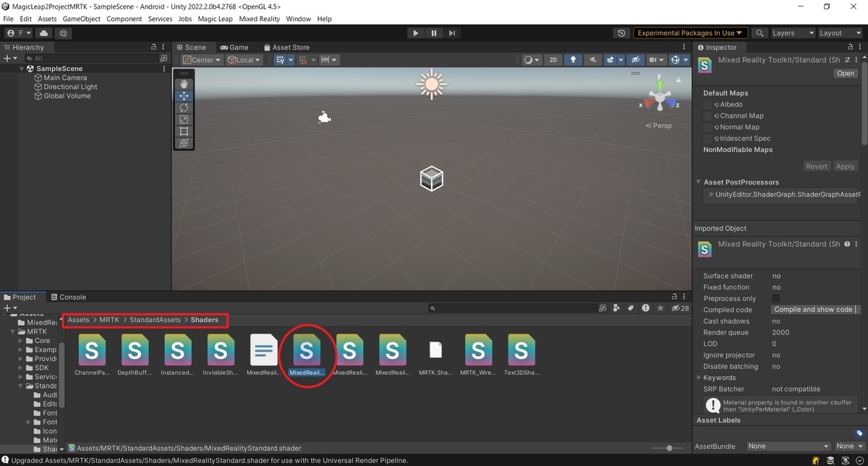Click the Step frame button
The height and width of the screenshot is (466, 868).
click(x=452, y=33)
